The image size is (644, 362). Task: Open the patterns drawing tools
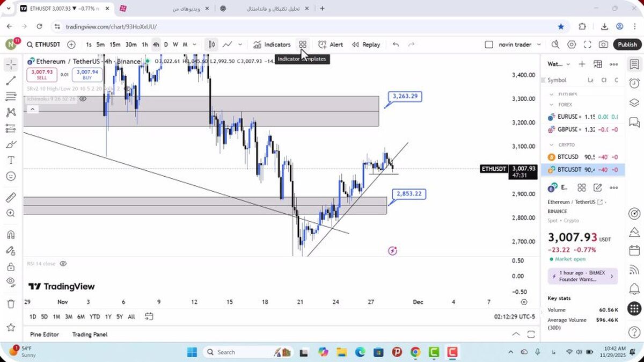[11, 112]
